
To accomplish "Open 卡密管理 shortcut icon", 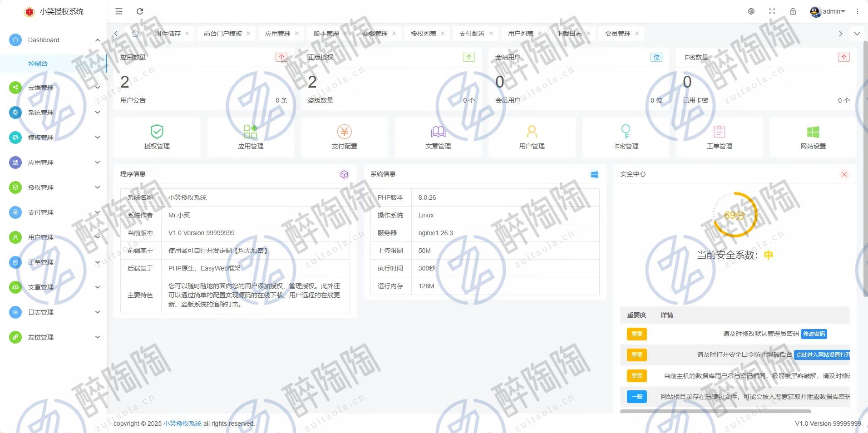I will click(x=626, y=137).
